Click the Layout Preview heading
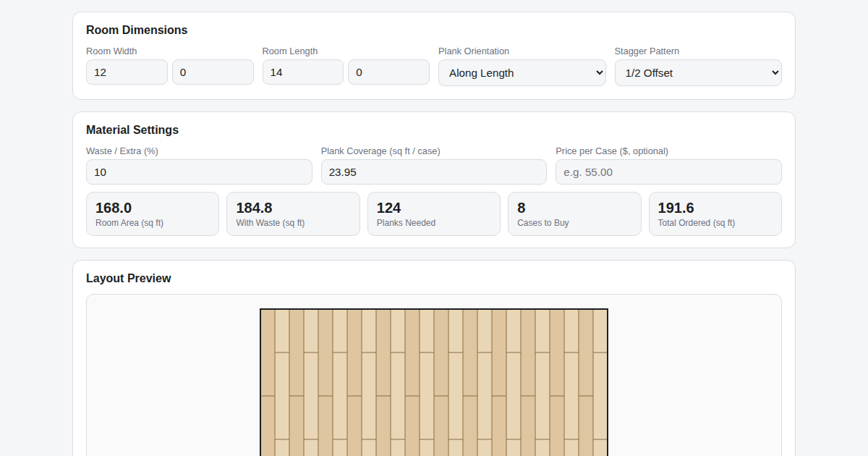This screenshot has height=456, width=868. [x=129, y=279]
